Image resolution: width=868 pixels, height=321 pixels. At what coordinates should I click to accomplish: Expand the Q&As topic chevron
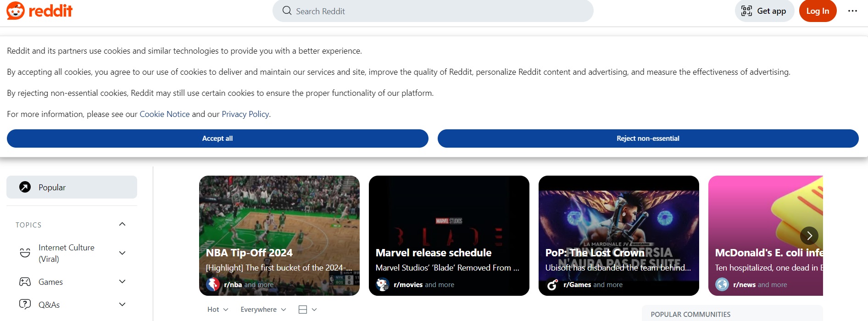point(122,304)
